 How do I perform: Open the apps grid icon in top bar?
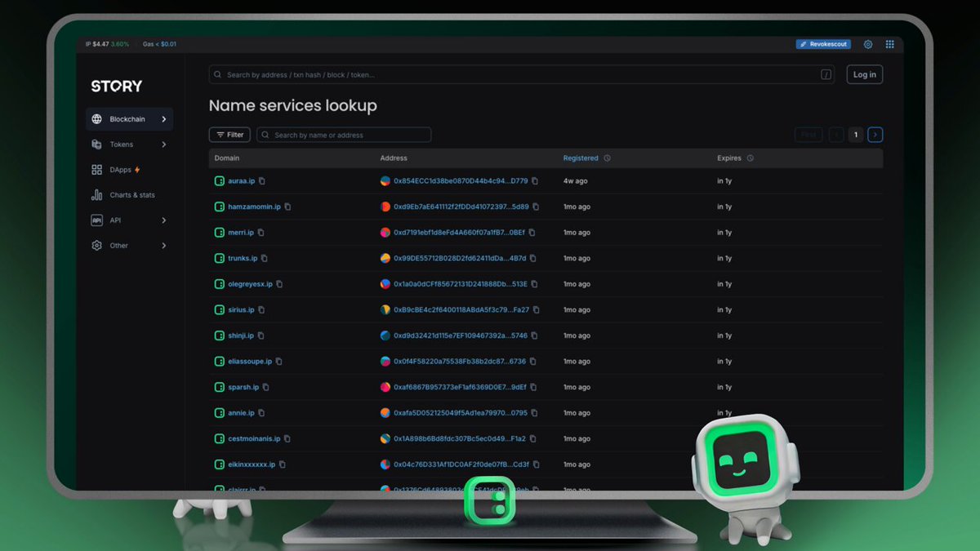click(889, 44)
